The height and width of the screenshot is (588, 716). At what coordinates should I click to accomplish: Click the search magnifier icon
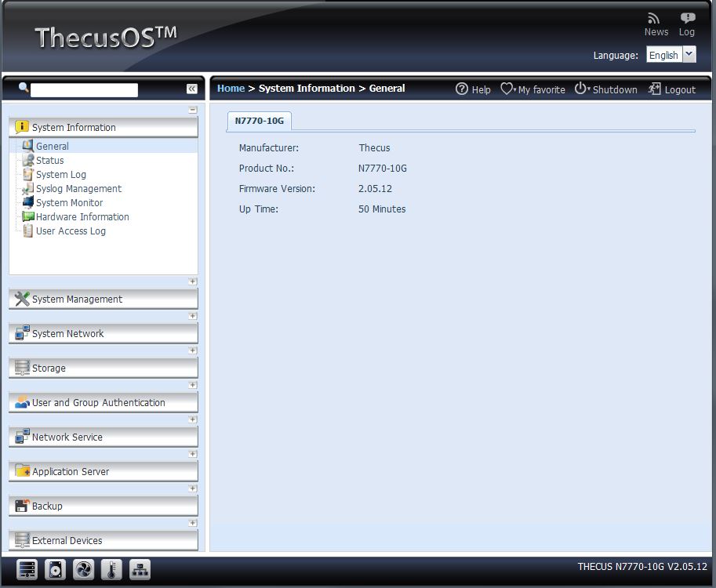[x=24, y=87]
